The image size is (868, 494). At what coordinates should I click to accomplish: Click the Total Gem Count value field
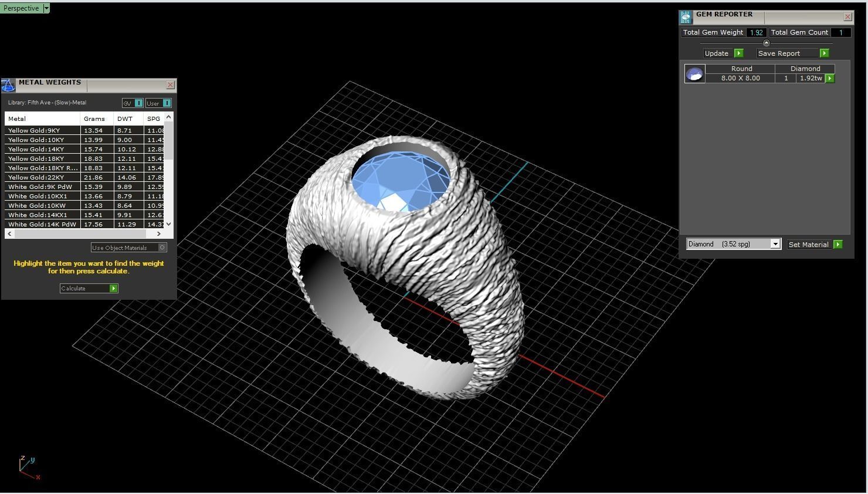pyautogui.click(x=840, y=32)
